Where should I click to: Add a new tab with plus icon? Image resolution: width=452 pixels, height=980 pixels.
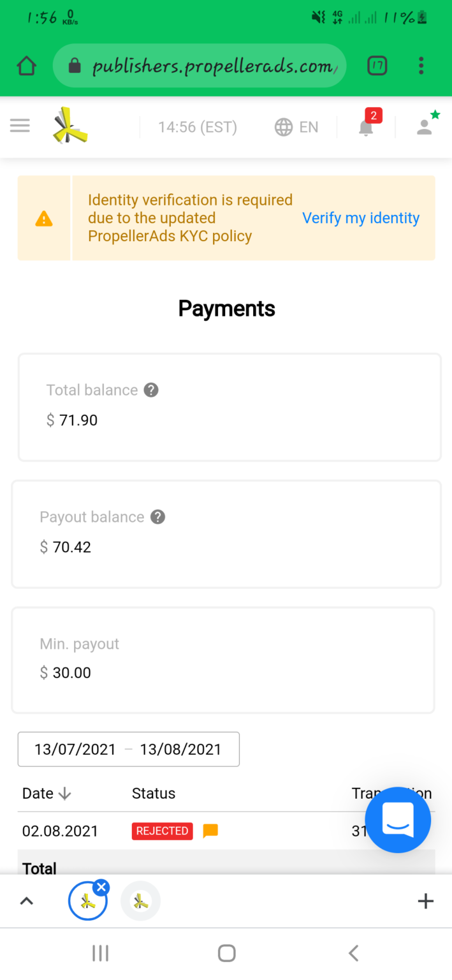425,901
